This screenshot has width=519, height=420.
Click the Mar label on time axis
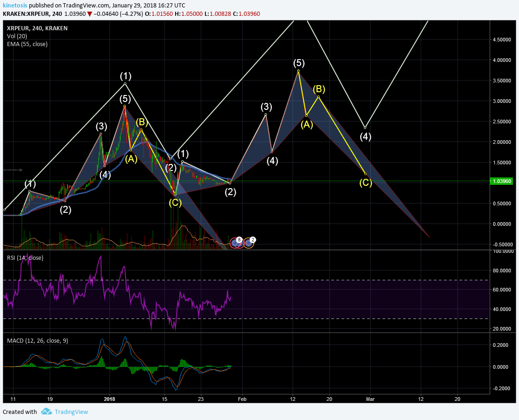370,399
